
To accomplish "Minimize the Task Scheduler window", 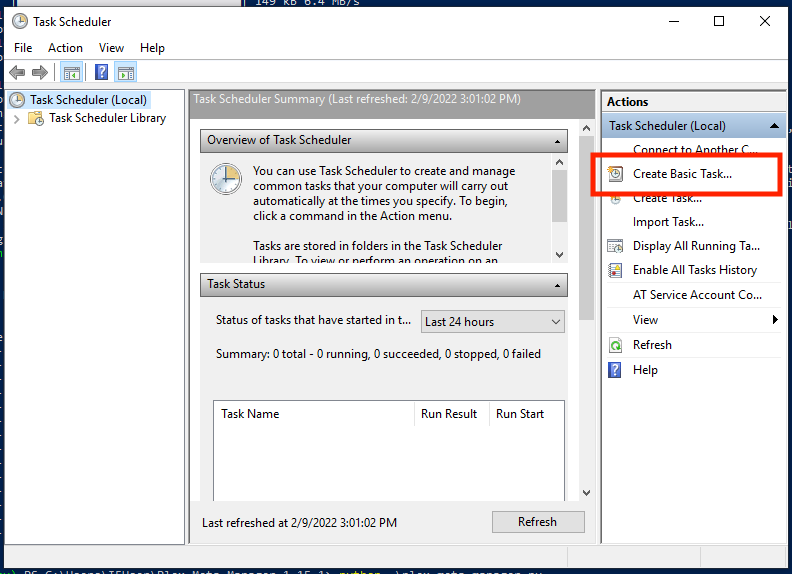I will 674,21.
